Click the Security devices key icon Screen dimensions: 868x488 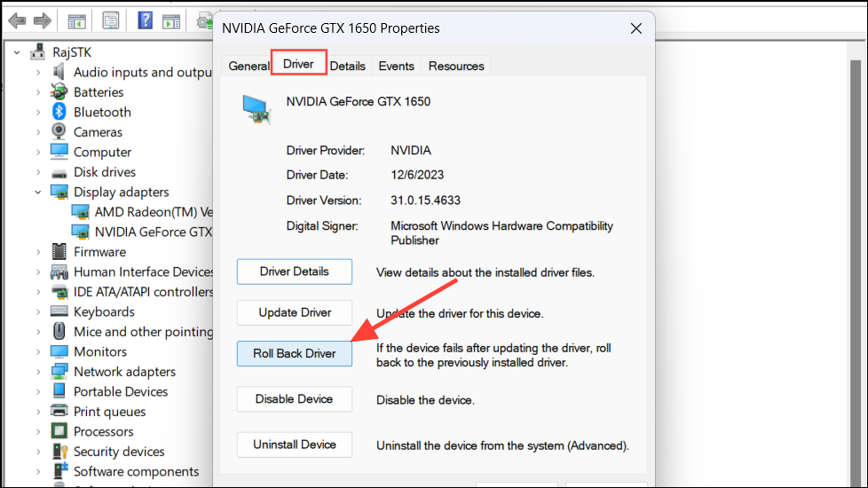[59, 452]
